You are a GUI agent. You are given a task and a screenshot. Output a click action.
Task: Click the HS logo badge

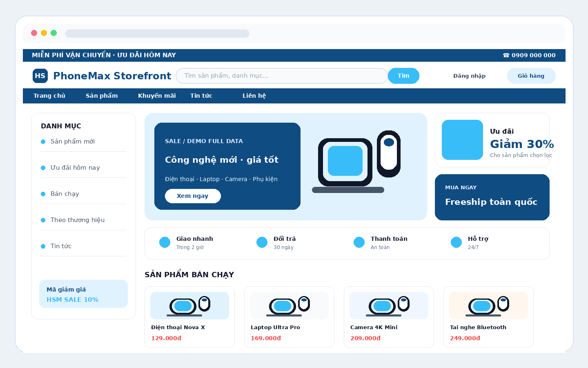coord(40,76)
